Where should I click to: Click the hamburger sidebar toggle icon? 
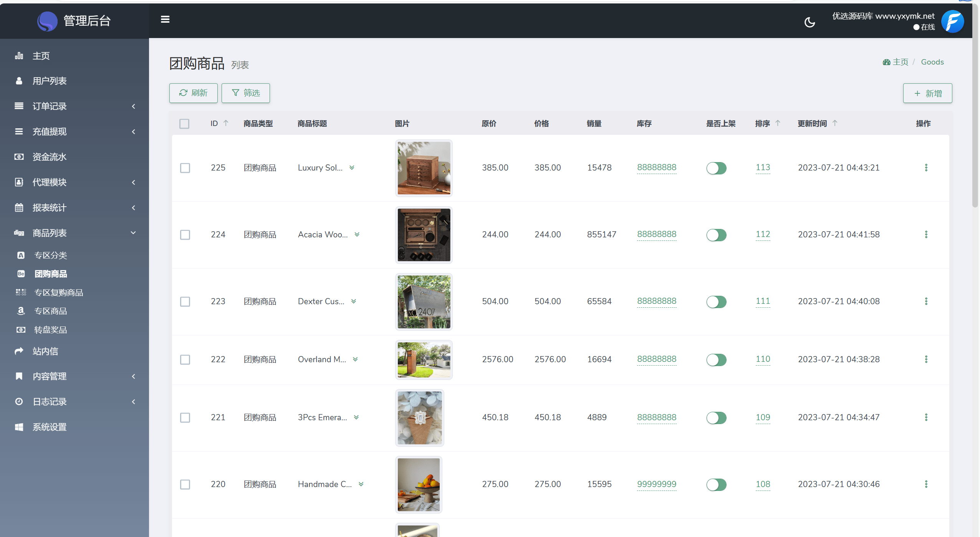pyautogui.click(x=165, y=19)
